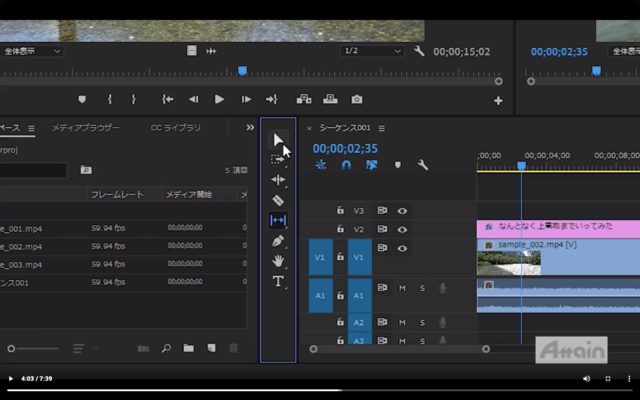Screen dimensions: 640x400
Task: Mute the A1 audio track
Action: point(402,288)
